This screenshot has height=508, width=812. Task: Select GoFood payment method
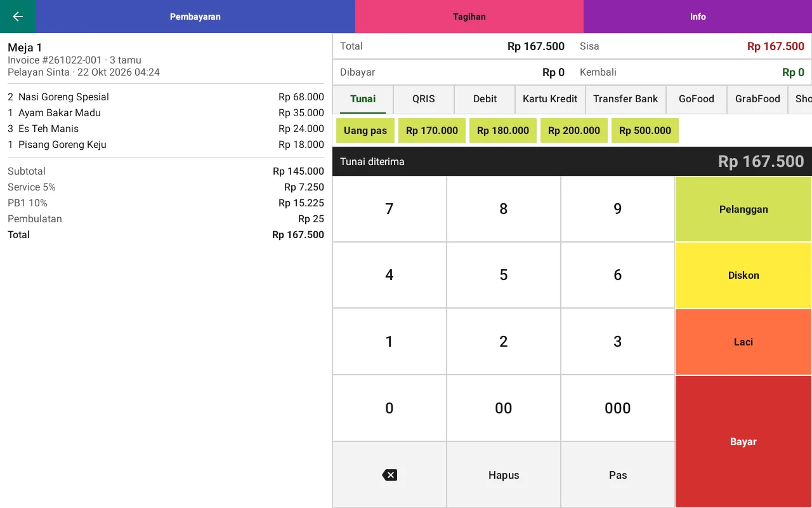697,99
